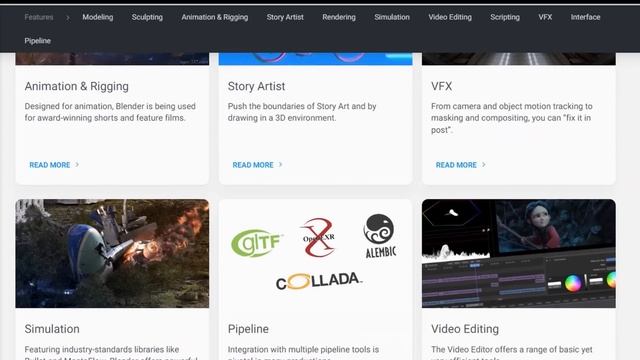
Task: Click the Pipeline nav item
Action: coord(38,41)
